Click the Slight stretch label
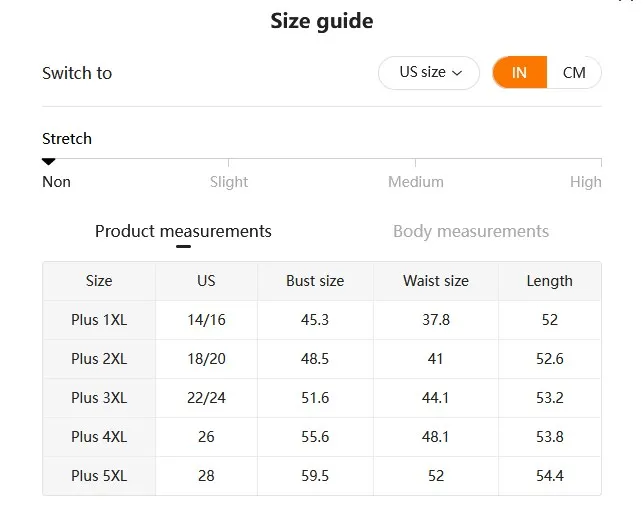Viewport: 644px width, 513px height. tap(229, 182)
